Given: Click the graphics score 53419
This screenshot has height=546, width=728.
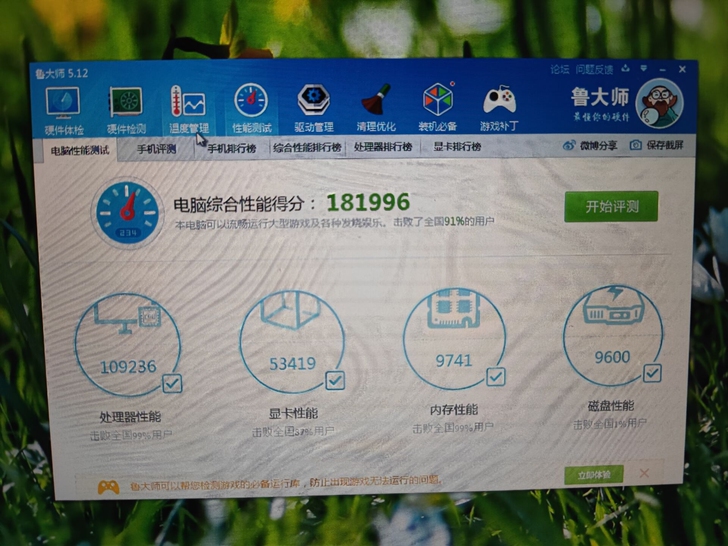Looking at the screenshot, I should tap(292, 364).
